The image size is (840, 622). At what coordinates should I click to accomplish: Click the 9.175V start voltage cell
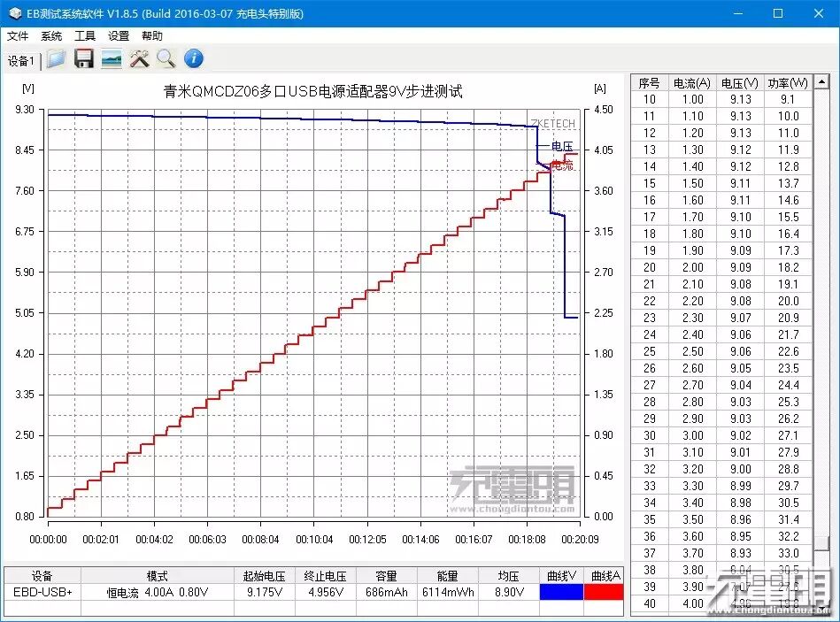[x=264, y=592]
